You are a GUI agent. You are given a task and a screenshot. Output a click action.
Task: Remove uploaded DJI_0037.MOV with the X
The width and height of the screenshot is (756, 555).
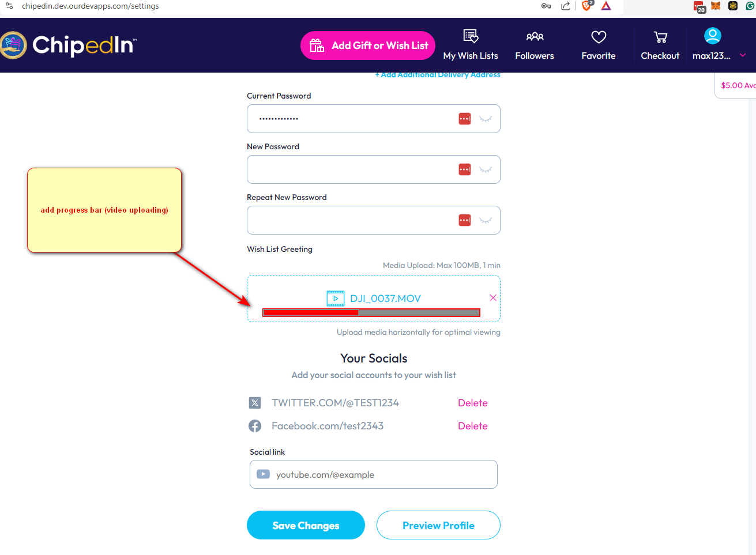[493, 298]
